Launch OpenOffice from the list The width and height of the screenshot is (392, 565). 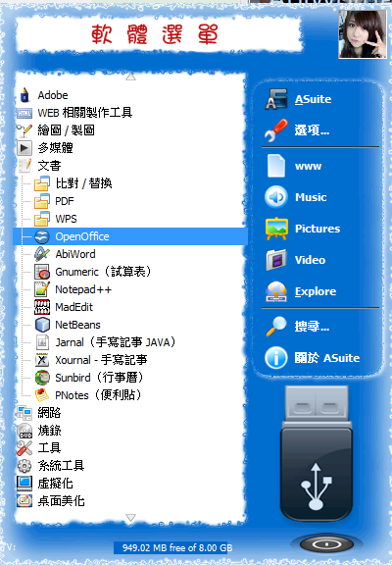82,236
